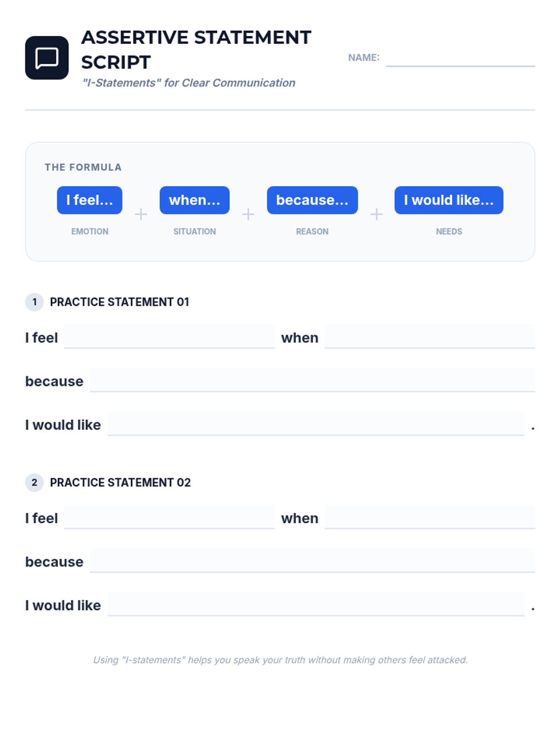
Task: Click the 'because...' formula chip
Action: tap(312, 200)
